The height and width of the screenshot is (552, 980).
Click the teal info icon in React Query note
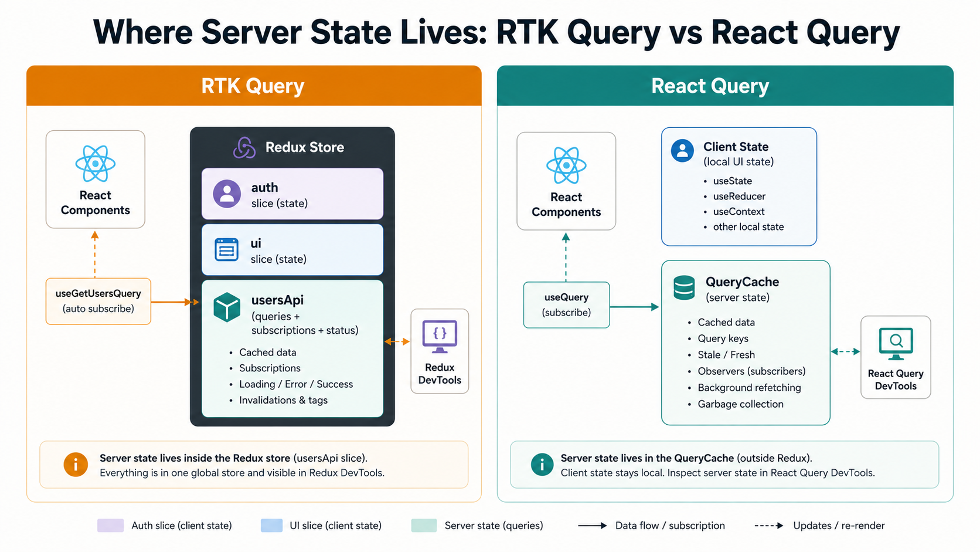(x=542, y=465)
